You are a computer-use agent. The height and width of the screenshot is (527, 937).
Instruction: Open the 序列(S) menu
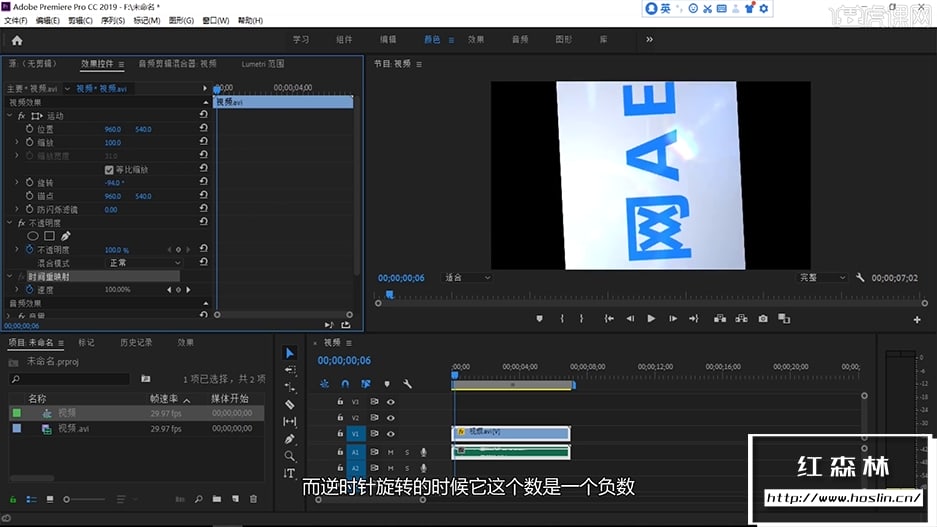[x=112, y=20]
